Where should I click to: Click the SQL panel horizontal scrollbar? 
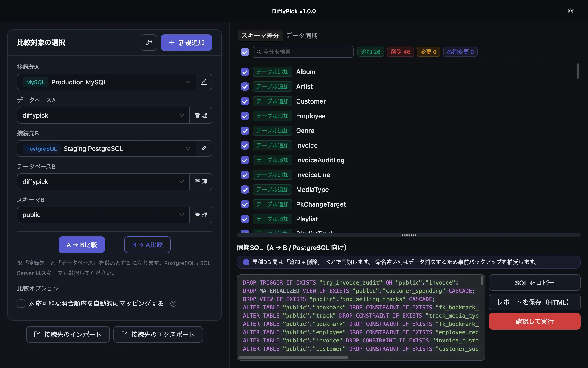click(293, 357)
